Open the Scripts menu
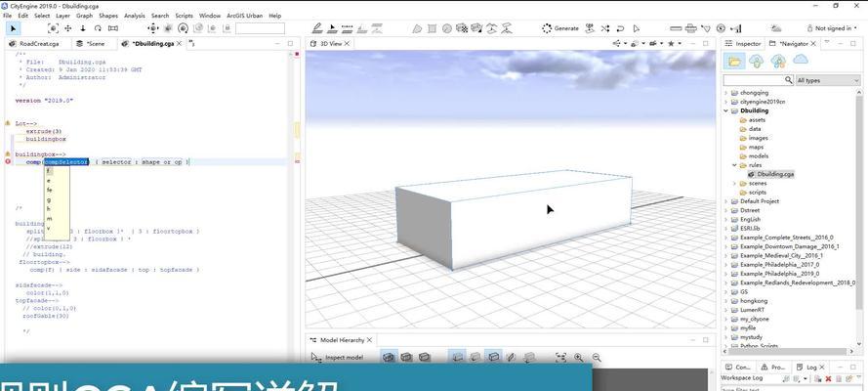 [x=185, y=16]
